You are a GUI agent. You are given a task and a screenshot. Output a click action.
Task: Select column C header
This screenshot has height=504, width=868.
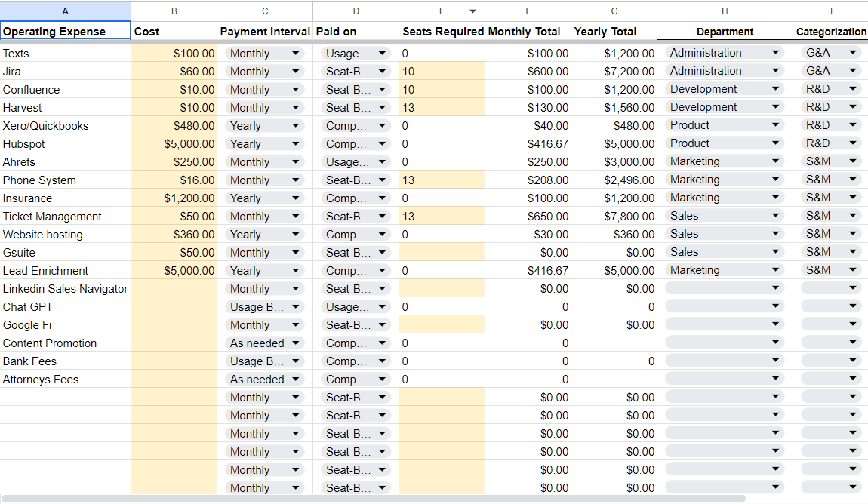265,11
